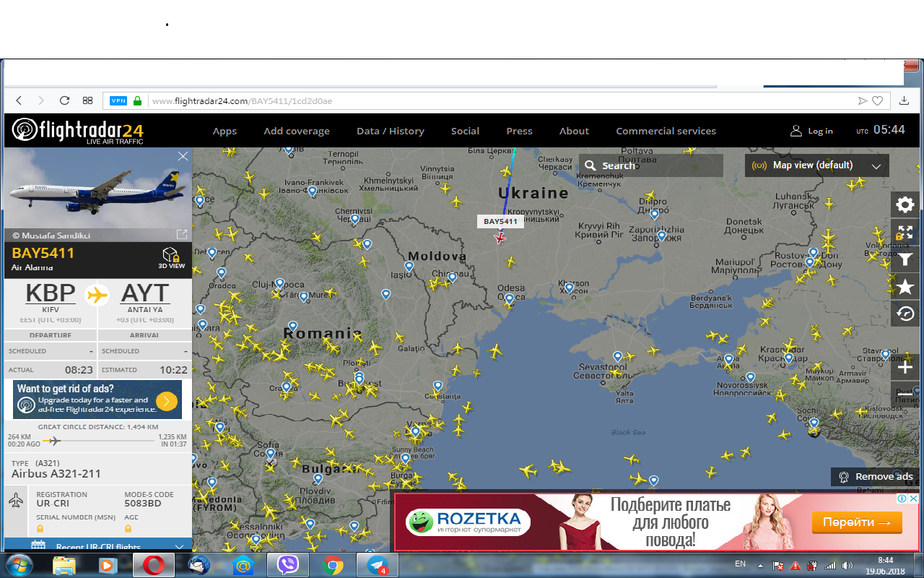924x578 pixels.
Task: Click the fullscreen map icon
Action: 905,232
